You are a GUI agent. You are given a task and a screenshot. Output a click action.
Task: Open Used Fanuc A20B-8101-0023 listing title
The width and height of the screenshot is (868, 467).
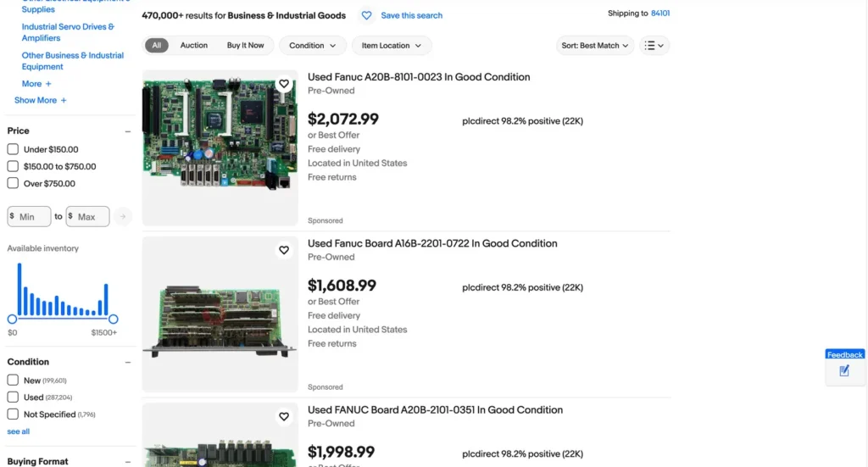pos(419,77)
